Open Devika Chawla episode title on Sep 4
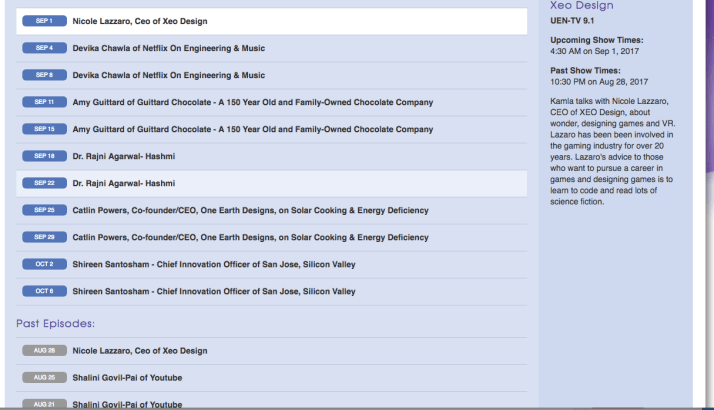This screenshot has height=410, width=714. (x=168, y=48)
